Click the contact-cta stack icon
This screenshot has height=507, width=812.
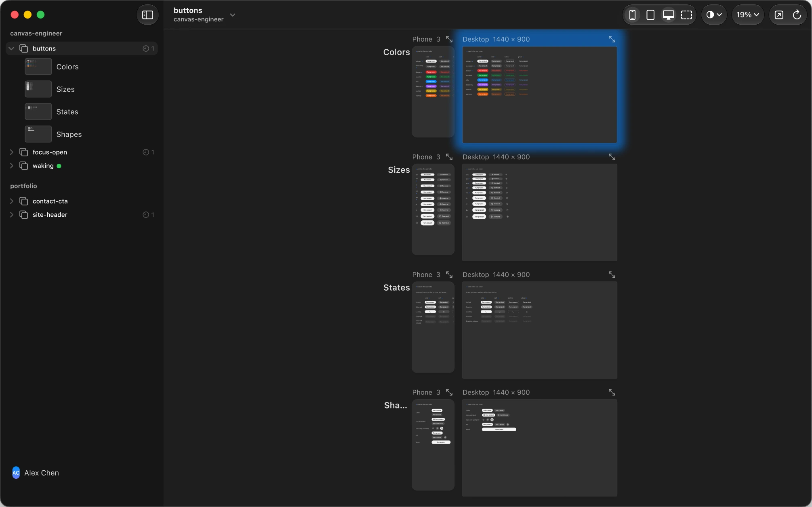point(24,201)
